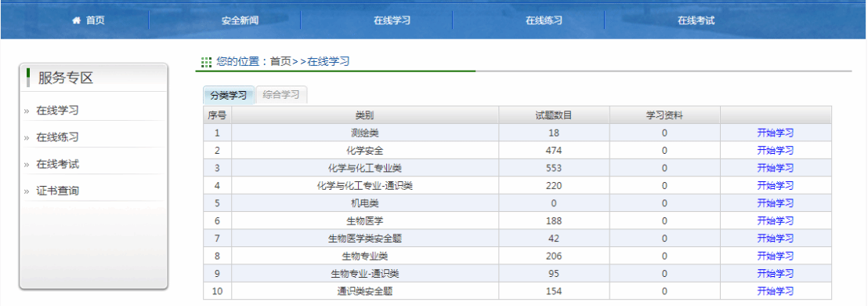The image size is (868, 306).
Task: Open 在线学习 in the 服务专区 sidebar
Action: [57, 111]
